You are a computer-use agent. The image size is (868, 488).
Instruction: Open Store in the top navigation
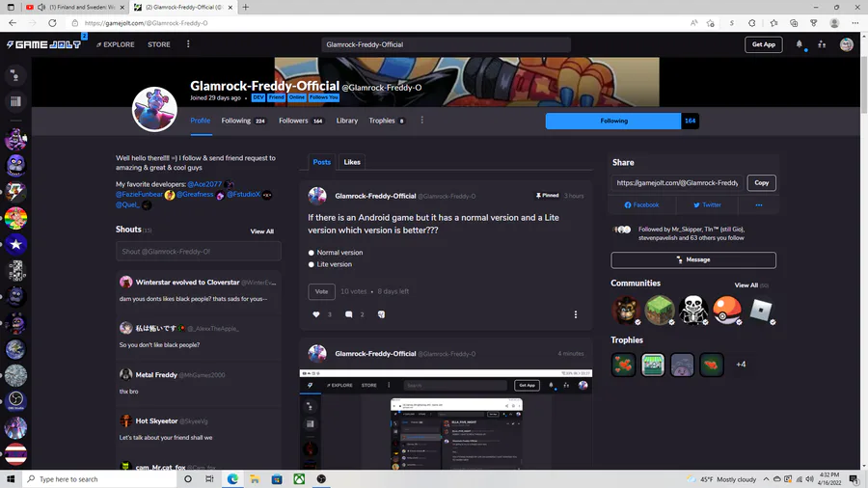[x=159, y=44]
